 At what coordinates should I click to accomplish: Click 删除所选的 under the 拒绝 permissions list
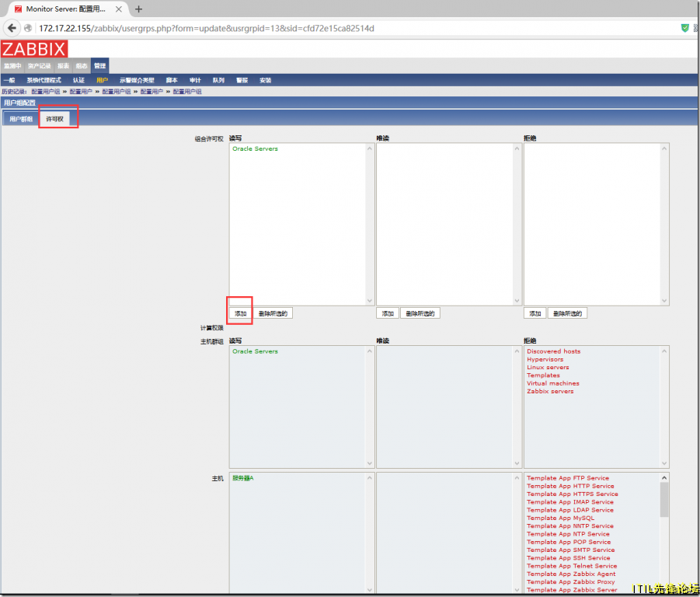pyautogui.click(x=567, y=313)
